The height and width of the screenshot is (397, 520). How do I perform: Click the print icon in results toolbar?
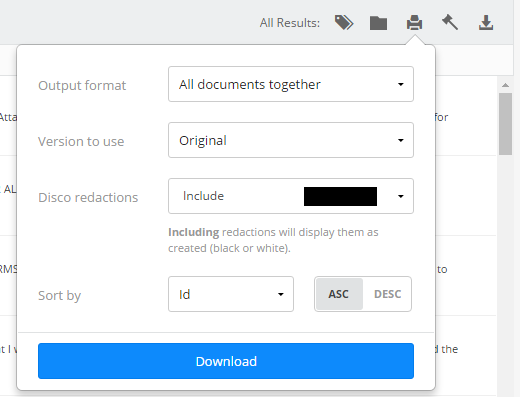(x=414, y=23)
